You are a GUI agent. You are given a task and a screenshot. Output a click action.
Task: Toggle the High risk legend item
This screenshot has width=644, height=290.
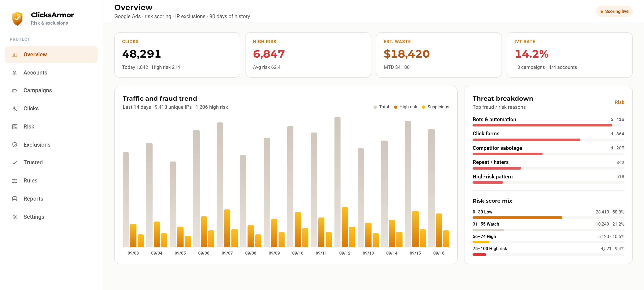click(405, 107)
